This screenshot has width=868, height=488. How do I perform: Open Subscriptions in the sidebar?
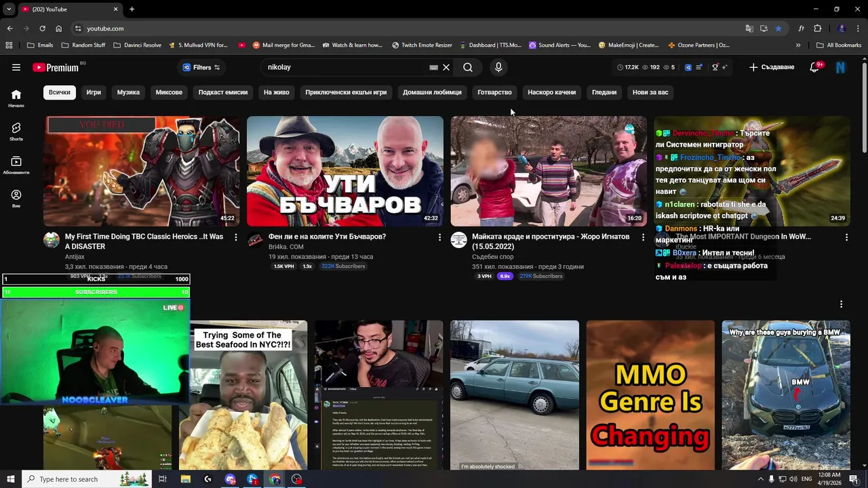tap(16, 165)
